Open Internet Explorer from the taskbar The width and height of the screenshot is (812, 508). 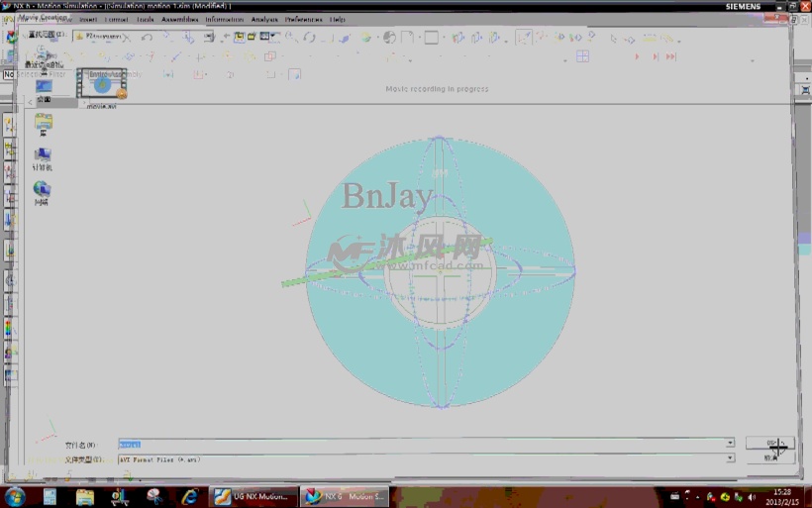pyautogui.click(x=189, y=496)
